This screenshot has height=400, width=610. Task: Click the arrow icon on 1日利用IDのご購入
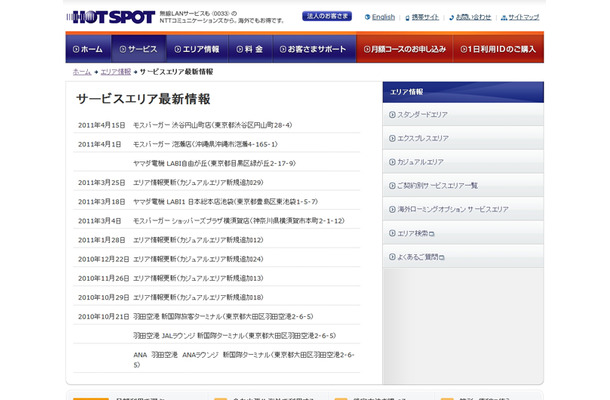coord(464,49)
